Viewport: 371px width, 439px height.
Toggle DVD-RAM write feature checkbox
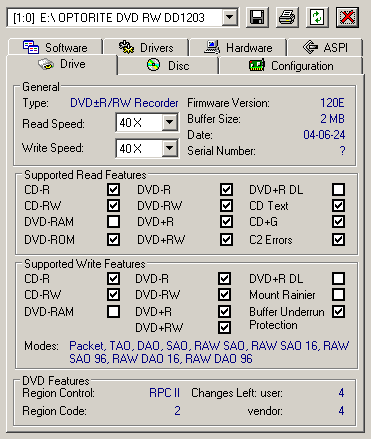coord(113,312)
